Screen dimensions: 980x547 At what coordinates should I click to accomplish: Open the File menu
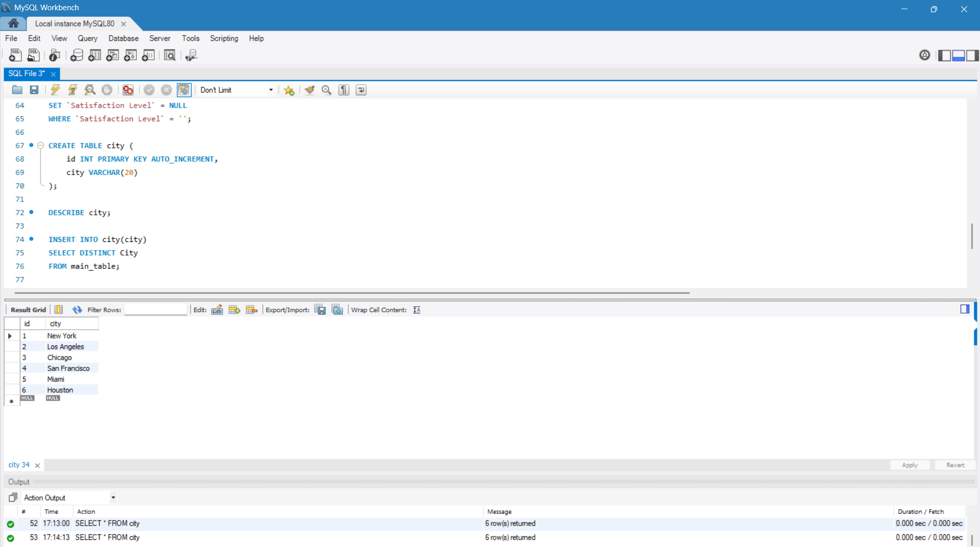click(11, 38)
